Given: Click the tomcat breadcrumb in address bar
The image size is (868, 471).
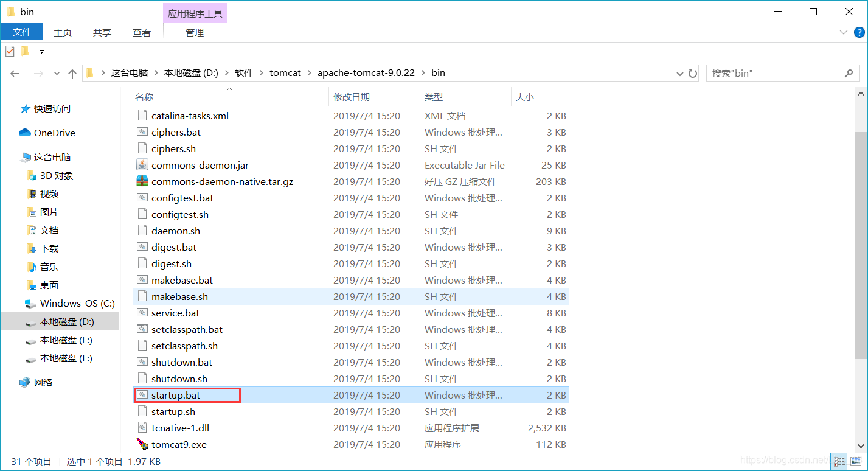Looking at the screenshot, I should pos(285,73).
